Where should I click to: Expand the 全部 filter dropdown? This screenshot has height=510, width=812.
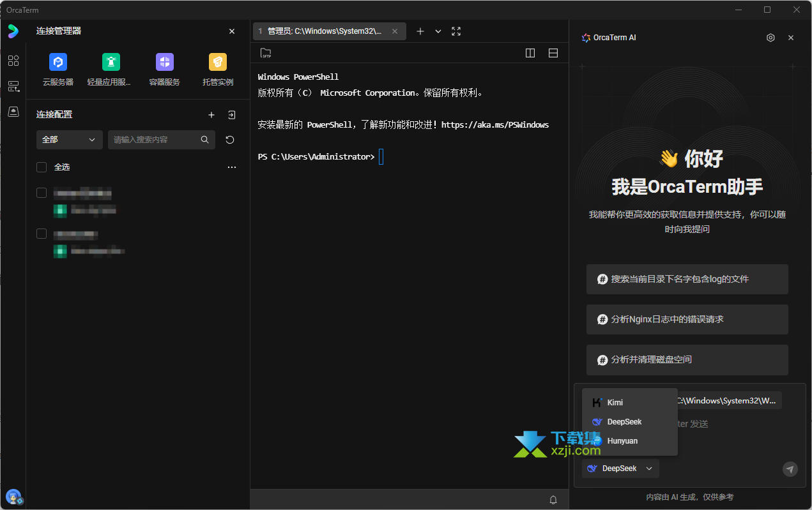(x=69, y=140)
